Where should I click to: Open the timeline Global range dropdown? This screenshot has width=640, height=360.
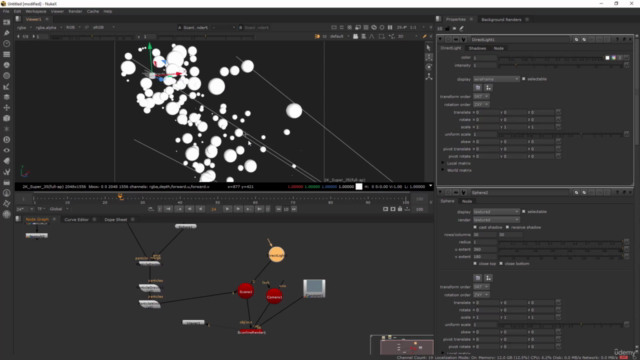[59, 209]
